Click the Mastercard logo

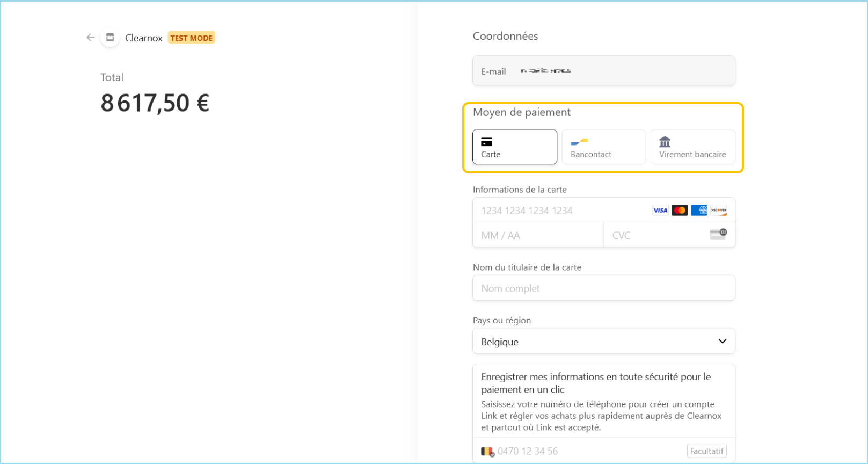tap(680, 211)
